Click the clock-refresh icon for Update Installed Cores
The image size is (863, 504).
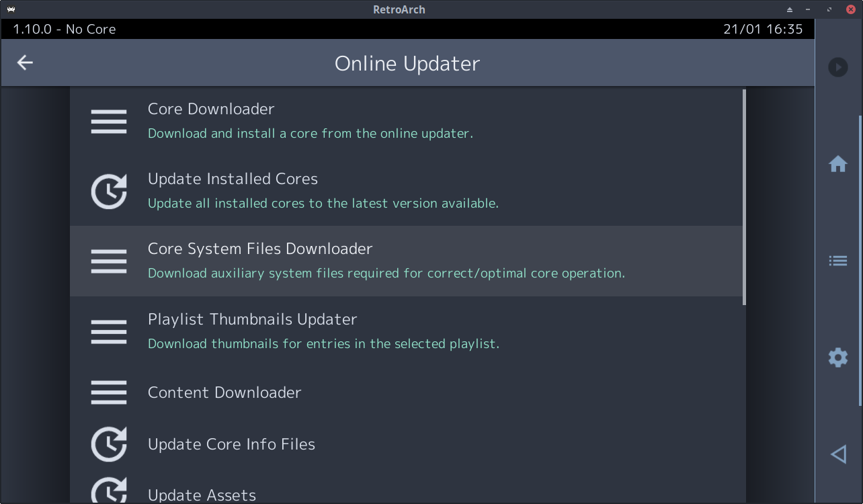coord(108,191)
